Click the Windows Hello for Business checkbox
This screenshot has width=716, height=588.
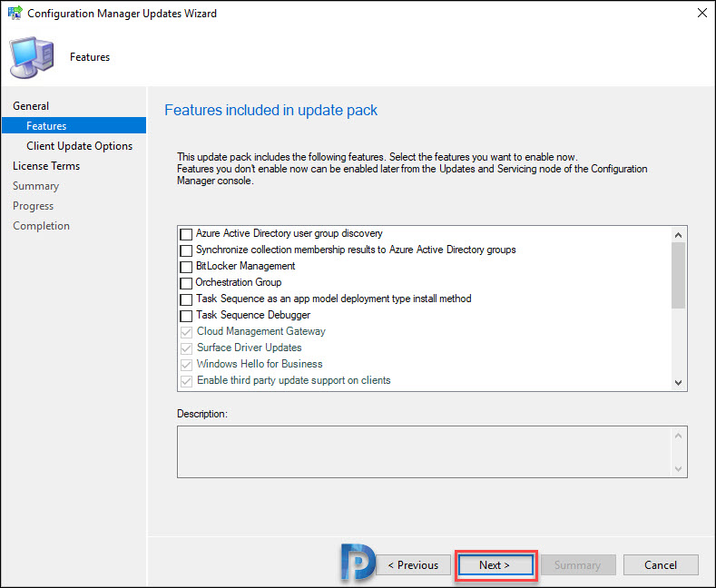(186, 365)
